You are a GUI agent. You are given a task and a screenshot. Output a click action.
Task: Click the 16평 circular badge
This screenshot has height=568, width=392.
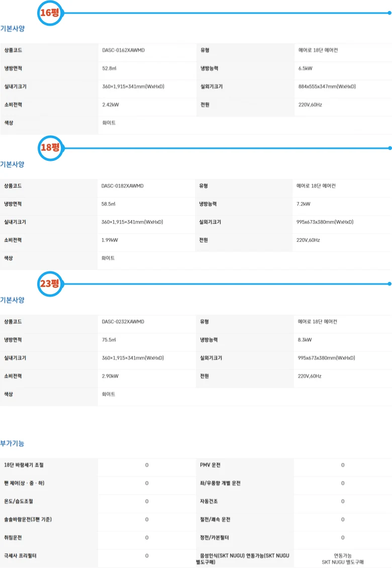[x=50, y=13]
